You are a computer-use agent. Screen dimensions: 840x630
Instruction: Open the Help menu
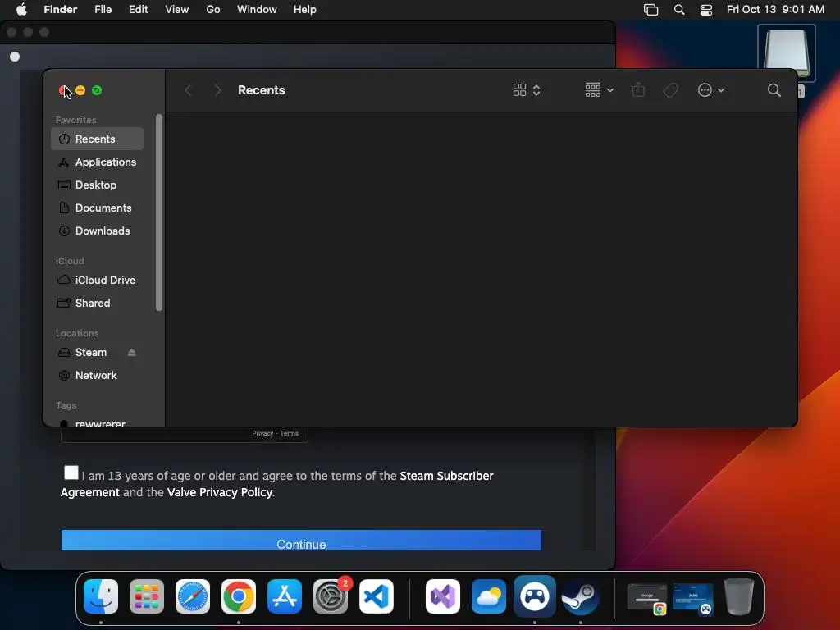tap(305, 10)
